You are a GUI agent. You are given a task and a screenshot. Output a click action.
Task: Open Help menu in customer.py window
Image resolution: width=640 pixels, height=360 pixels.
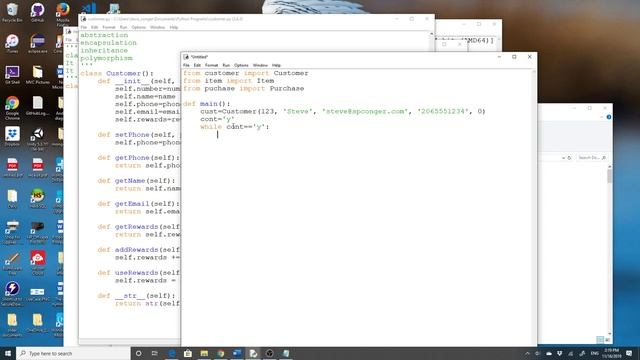173,27
